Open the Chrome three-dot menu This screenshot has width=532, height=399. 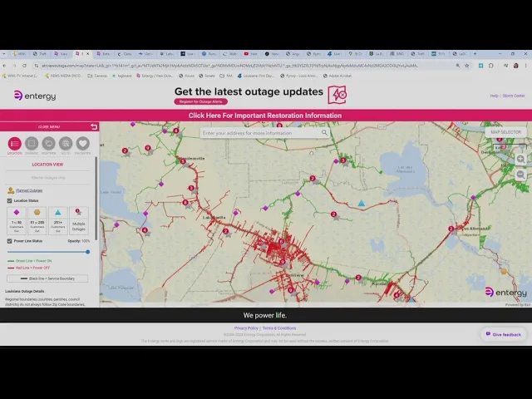526,66
